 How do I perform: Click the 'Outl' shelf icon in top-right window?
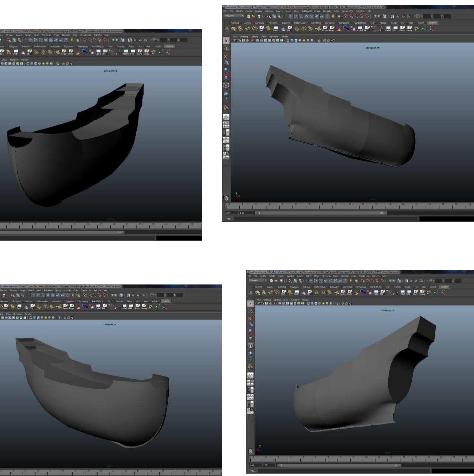click(275, 29)
